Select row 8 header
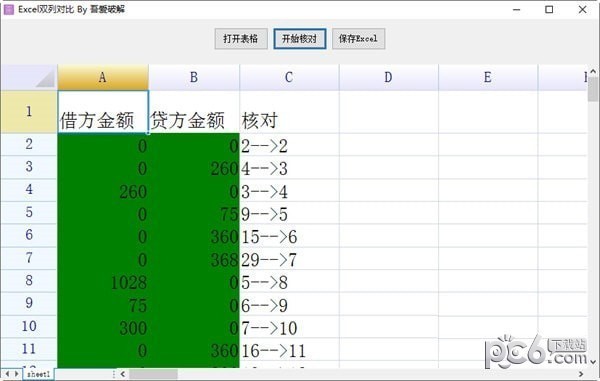600x381 pixels. (x=29, y=280)
